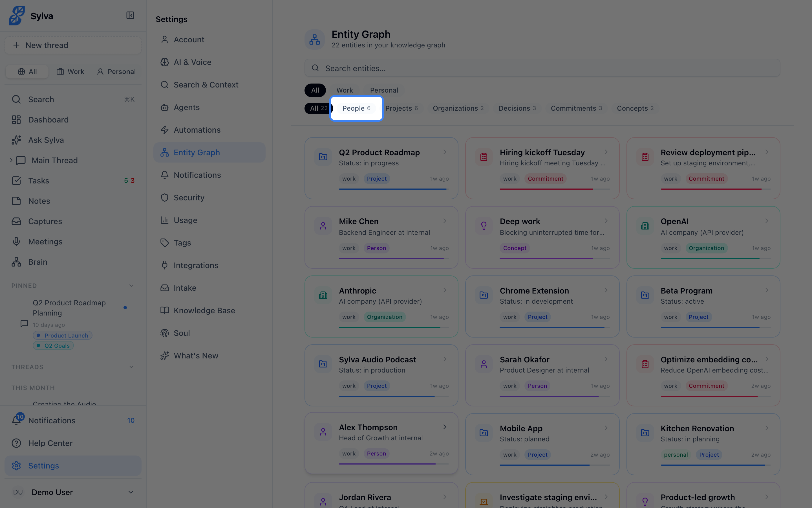The image size is (812, 508).
Task: Open Q2 Product Roadmap card chevron
Action: [x=445, y=152]
